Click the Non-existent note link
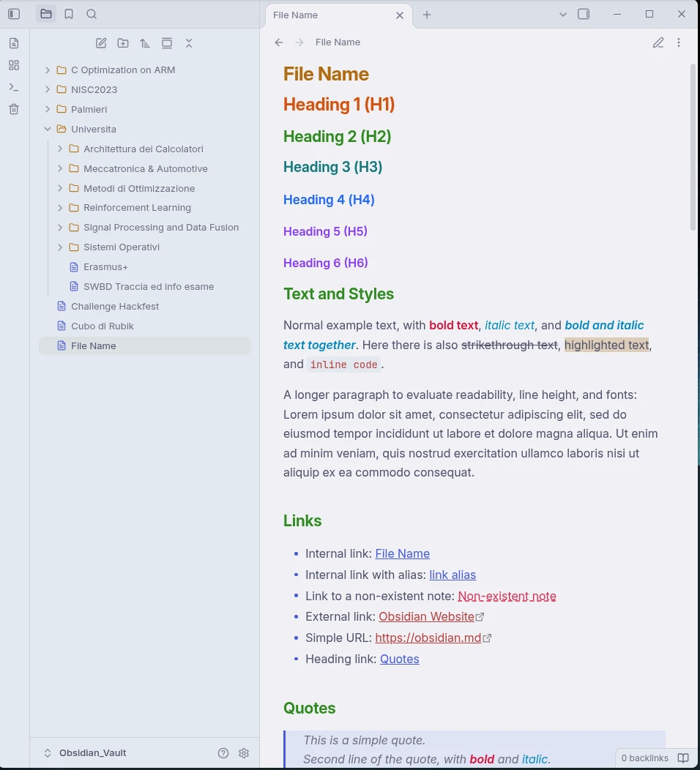 [x=507, y=596]
